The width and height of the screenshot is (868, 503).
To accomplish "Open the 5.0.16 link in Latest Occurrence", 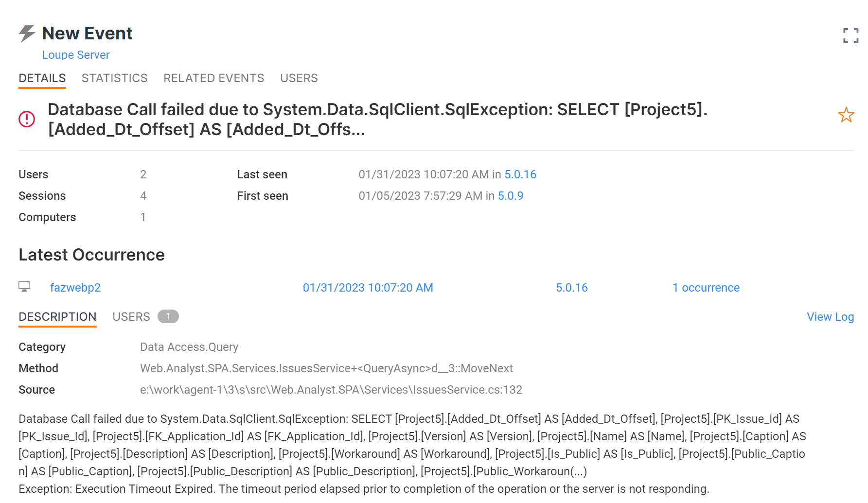I will (572, 288).
